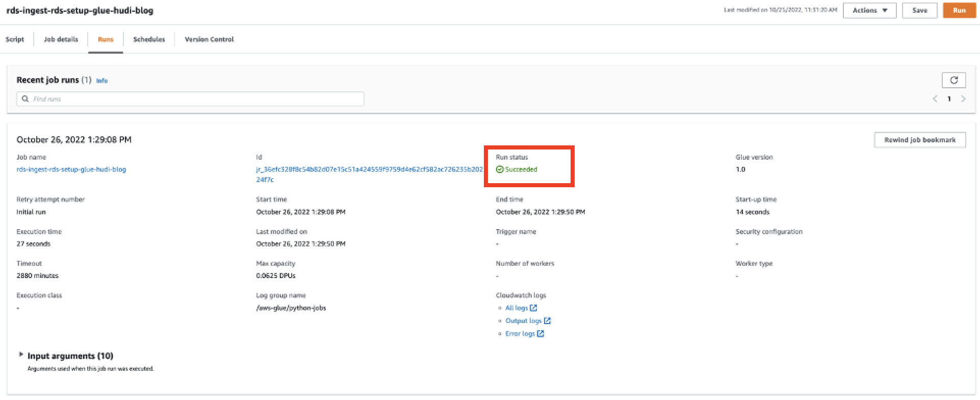The height and width of the screenshot is (400, 980).
Task: Expand the Input arguments (10) section
Action: (x=21, y=355)
